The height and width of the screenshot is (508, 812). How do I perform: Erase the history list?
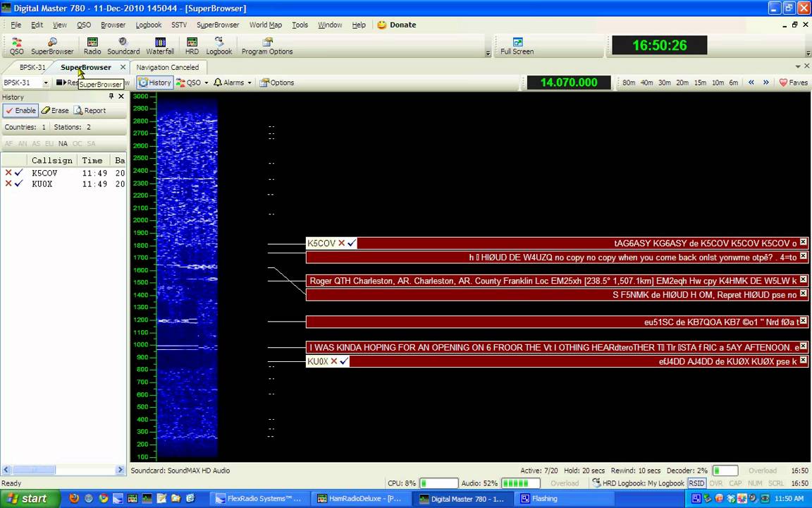[55, 110]
